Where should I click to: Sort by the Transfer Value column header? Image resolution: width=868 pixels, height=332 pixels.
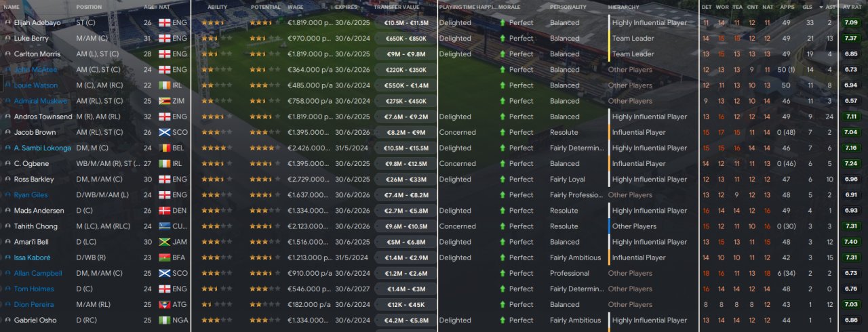397,7
